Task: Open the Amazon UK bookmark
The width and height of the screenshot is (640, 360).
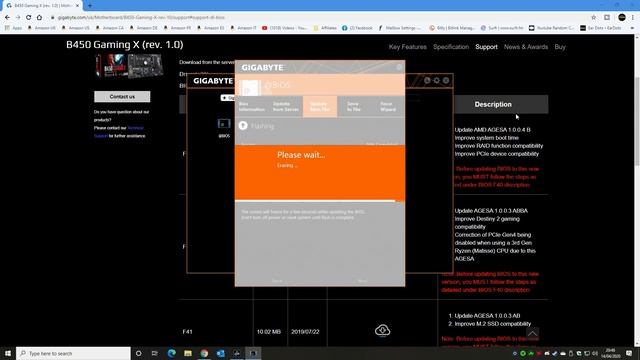Action: point(42,28)
